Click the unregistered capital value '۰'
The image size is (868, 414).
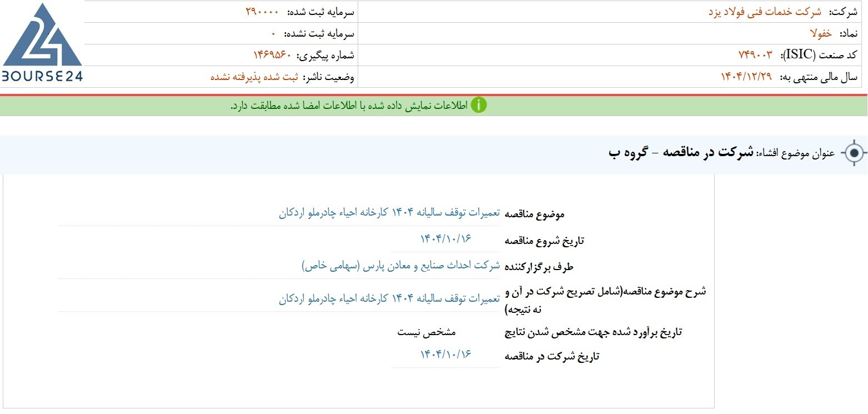pos(274,33)
